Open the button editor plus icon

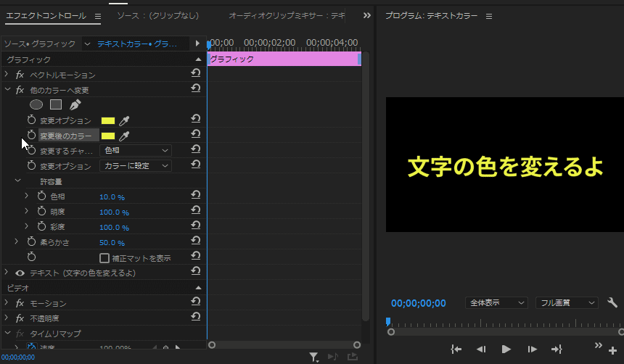coord(613,350)
